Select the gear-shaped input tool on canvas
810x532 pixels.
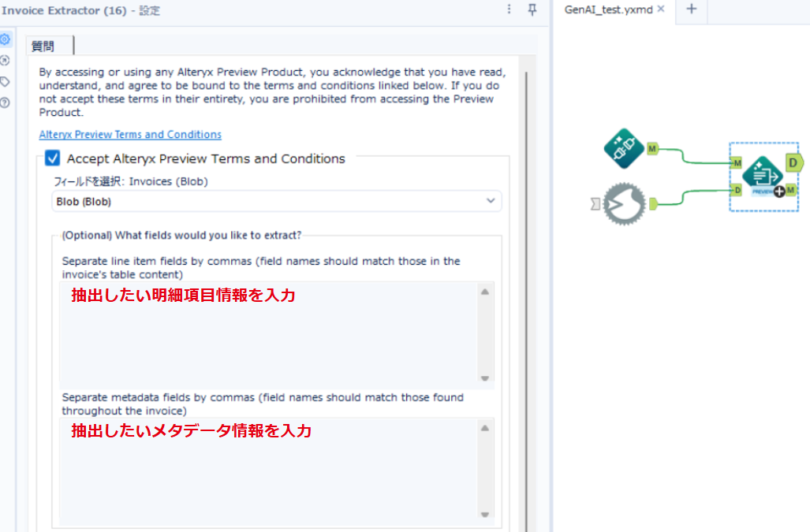click(x=624, y=204)
